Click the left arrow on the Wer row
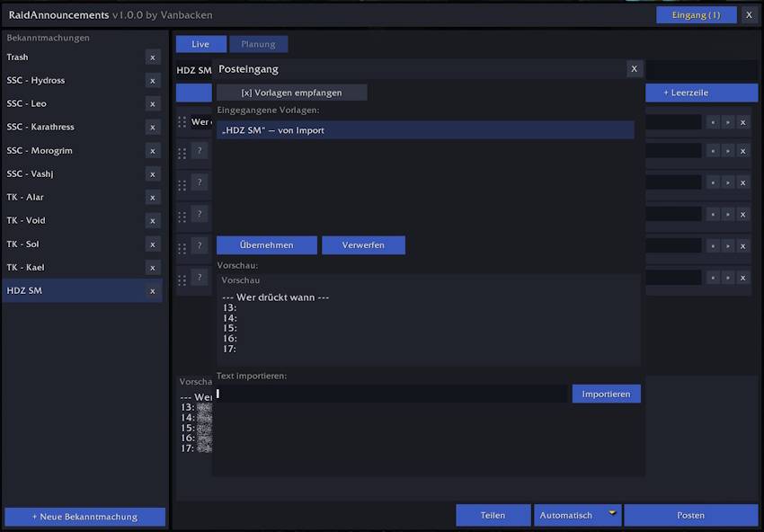764x532 pixels. point(713,122)
